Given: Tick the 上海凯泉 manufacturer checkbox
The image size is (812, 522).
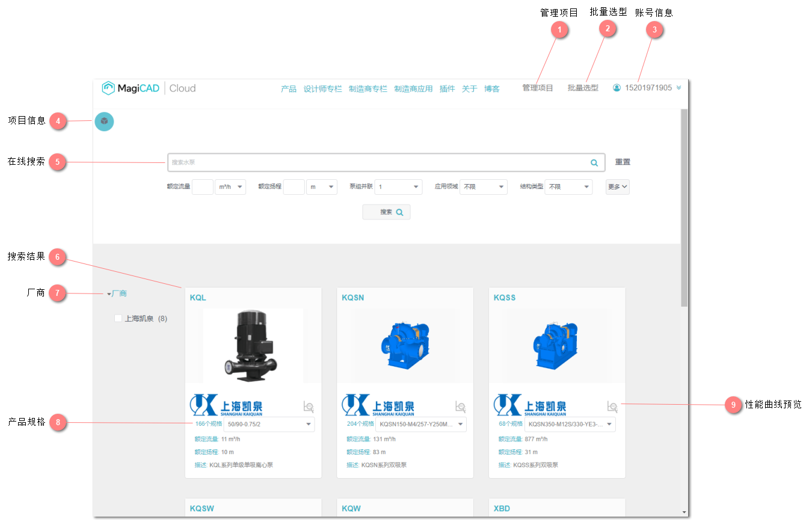Looking at the screenshot, I should coord(118,319).
